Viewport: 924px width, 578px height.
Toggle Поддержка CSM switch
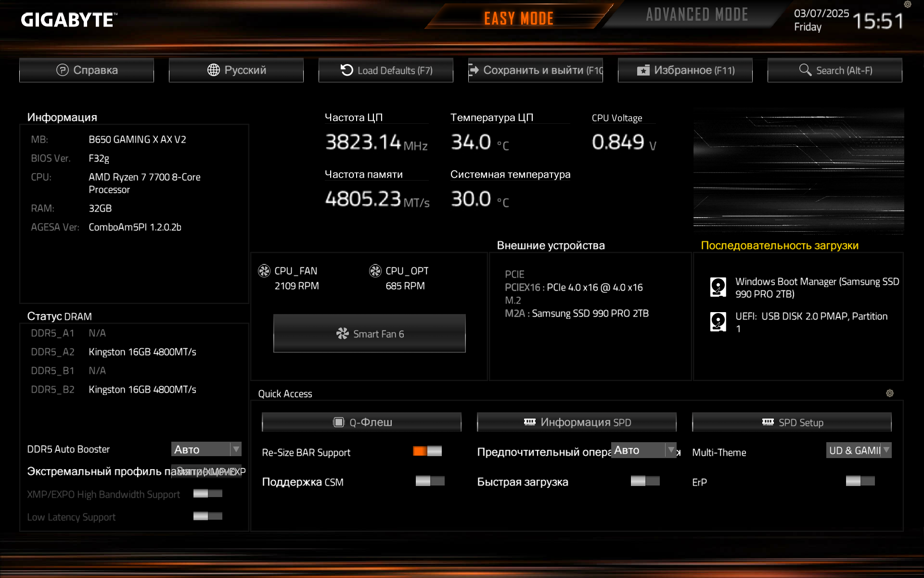click(430, 481)
